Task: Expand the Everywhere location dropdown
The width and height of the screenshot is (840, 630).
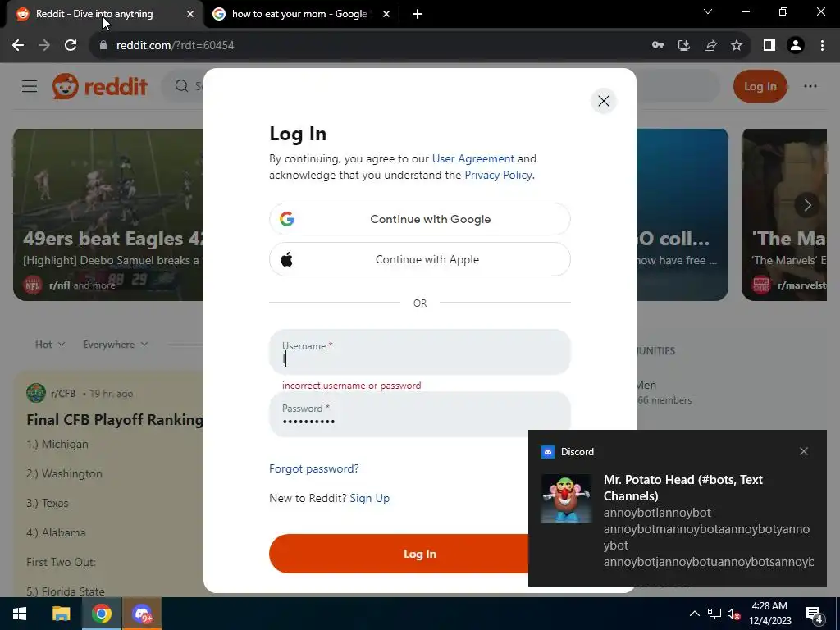Action: click(x=115, y=345)
